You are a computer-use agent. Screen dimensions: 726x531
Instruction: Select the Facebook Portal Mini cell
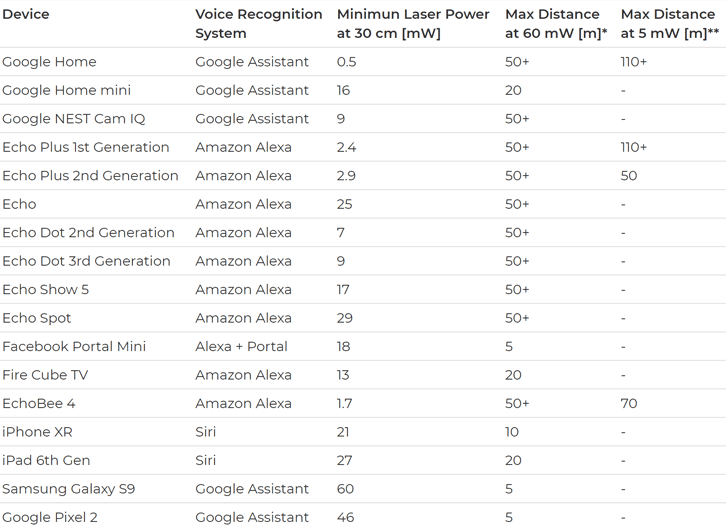coord(74,347)
